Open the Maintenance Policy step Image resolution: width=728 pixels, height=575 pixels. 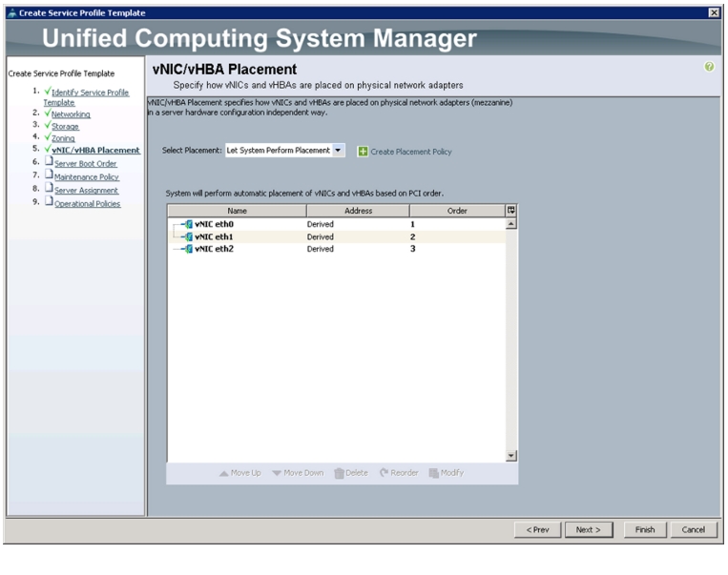(x=87, y=176)
